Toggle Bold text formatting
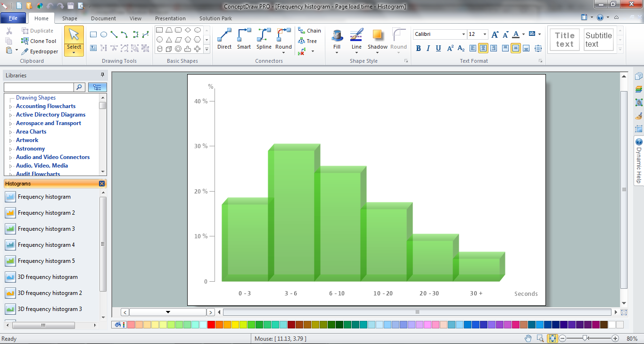The width and height of the screenshot is (644, 344). tap(418, 48)
